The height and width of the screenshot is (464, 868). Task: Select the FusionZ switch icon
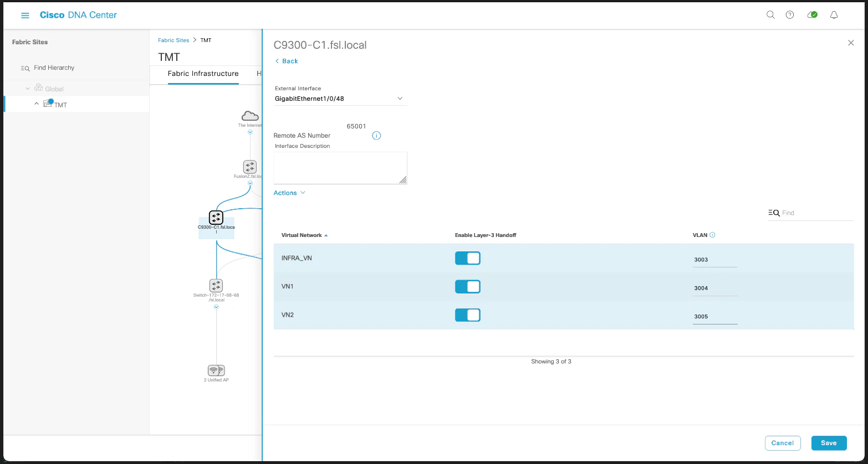[250, 167]
